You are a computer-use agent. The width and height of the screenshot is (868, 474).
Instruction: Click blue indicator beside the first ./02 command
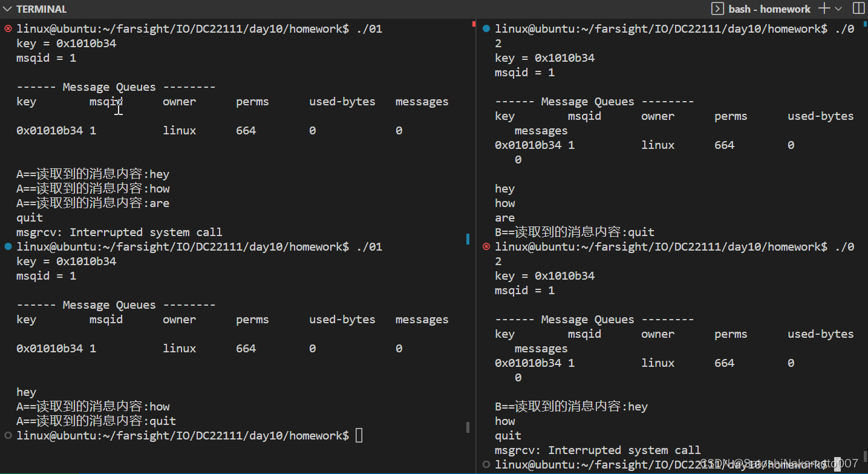coord(485,28)
